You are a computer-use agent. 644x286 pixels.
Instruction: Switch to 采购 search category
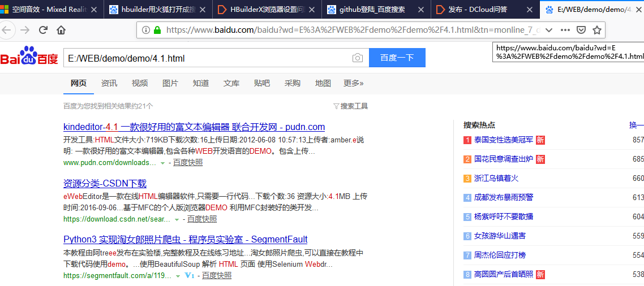(293, 83)
